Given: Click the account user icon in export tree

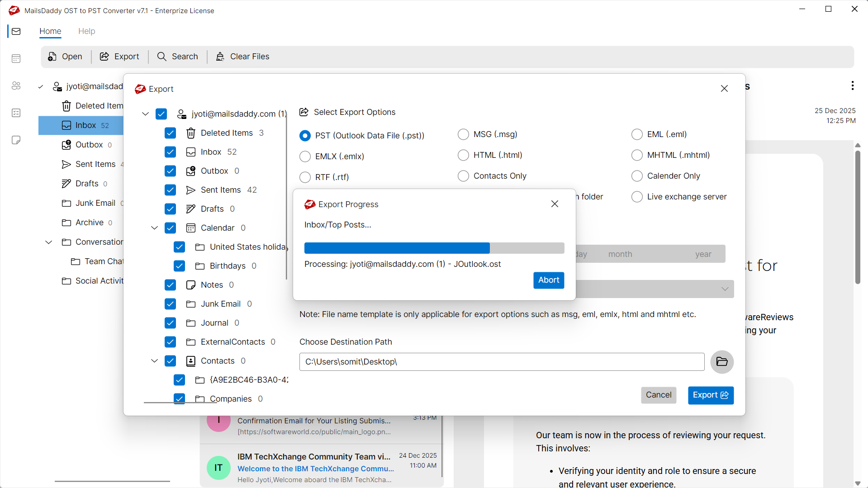Looking at the screenshot, I should 182,114.
